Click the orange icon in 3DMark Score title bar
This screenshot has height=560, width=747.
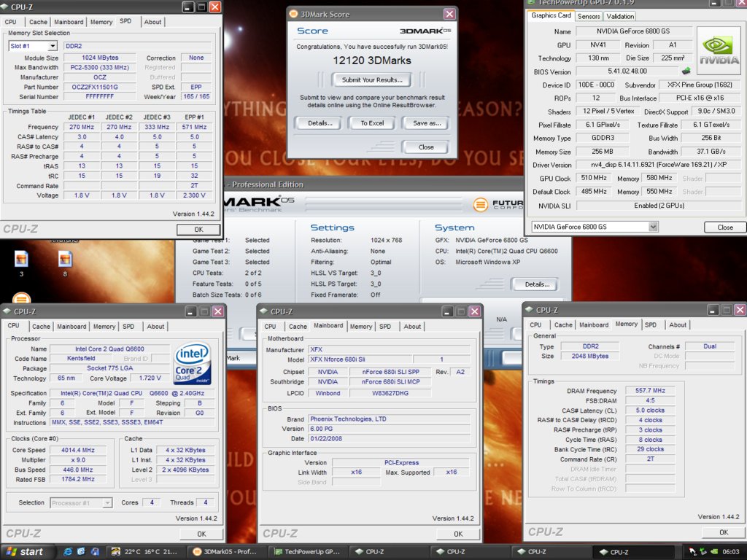pos(294,15)
